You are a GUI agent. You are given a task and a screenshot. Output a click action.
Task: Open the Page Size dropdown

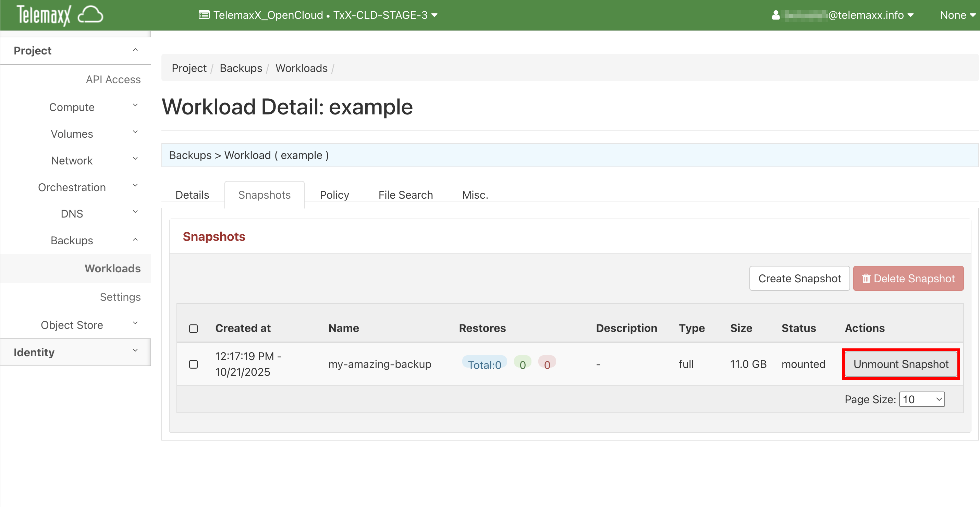coord(921,399)
